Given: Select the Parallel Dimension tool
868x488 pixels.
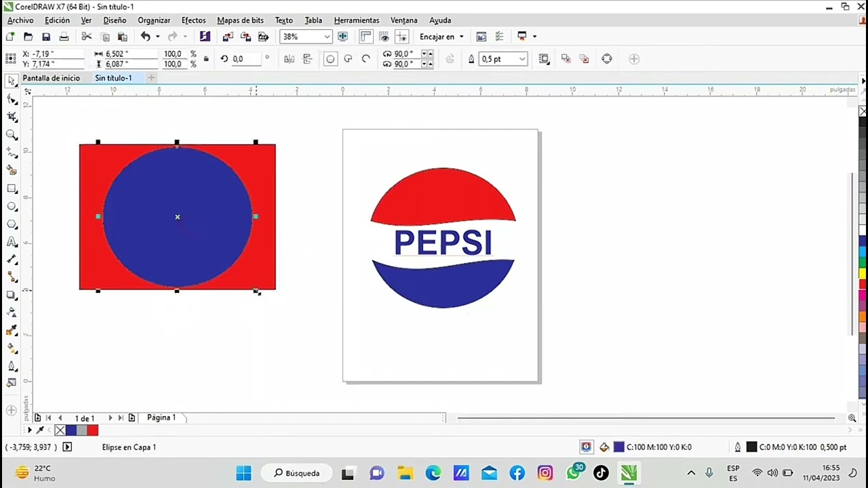Looking at the screenshot, I should tap(12, 260).
